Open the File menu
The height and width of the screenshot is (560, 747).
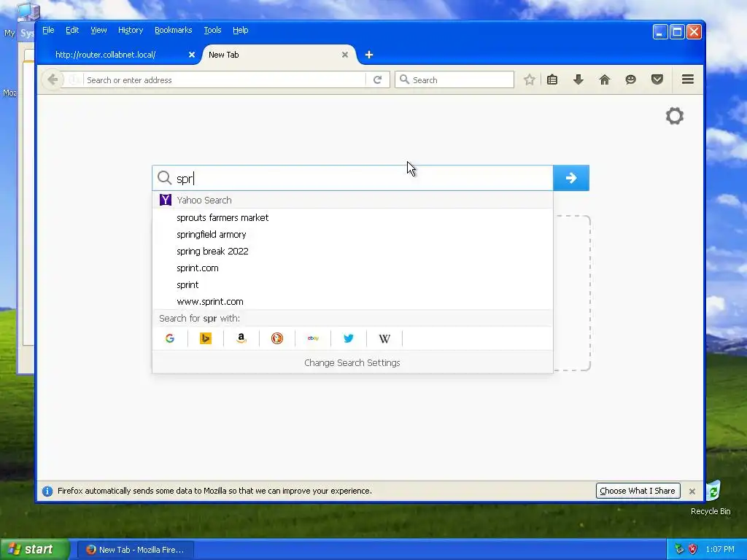click(x=48, y=30)
